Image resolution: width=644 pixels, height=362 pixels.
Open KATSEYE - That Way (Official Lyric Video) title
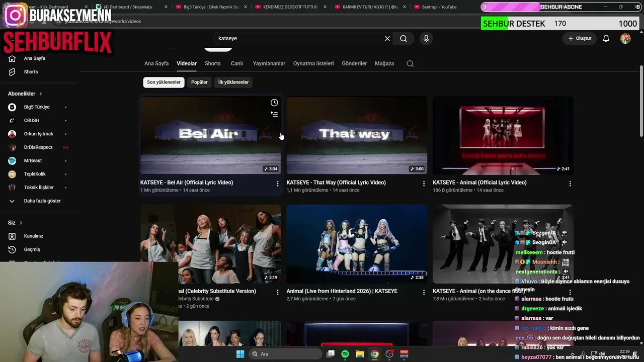pos(336,183)
